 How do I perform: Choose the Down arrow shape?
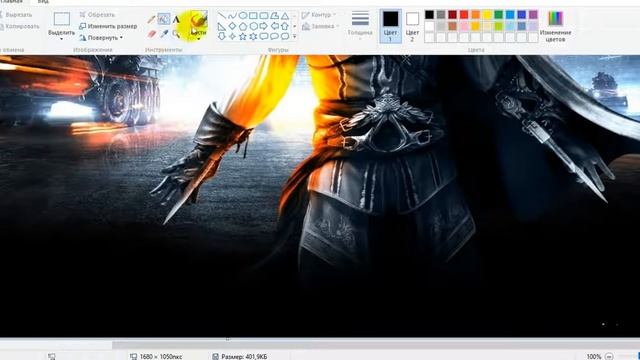point(222,36)
